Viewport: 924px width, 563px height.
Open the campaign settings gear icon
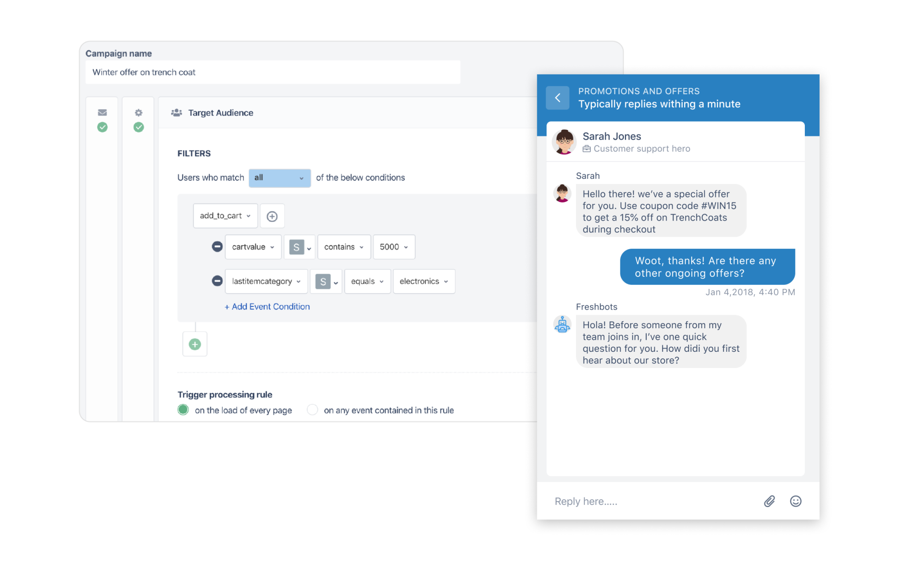point(138,112)
